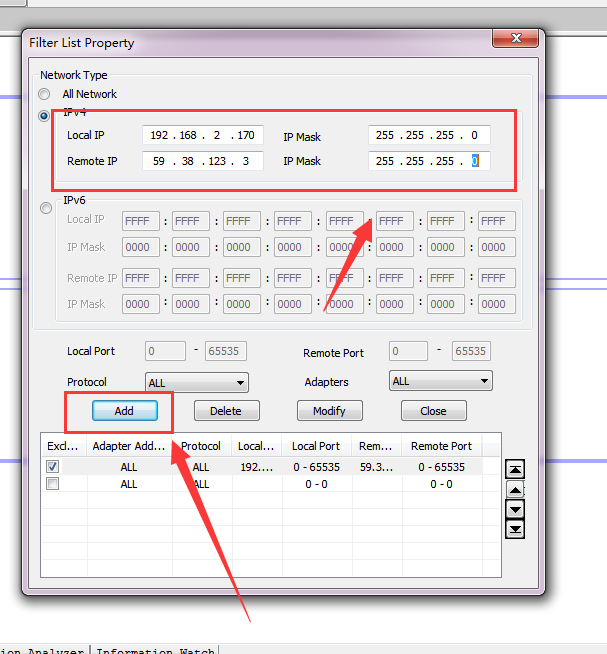Open the Protocol dropdown
Screen dimensions: 607x654
[197, 382]
